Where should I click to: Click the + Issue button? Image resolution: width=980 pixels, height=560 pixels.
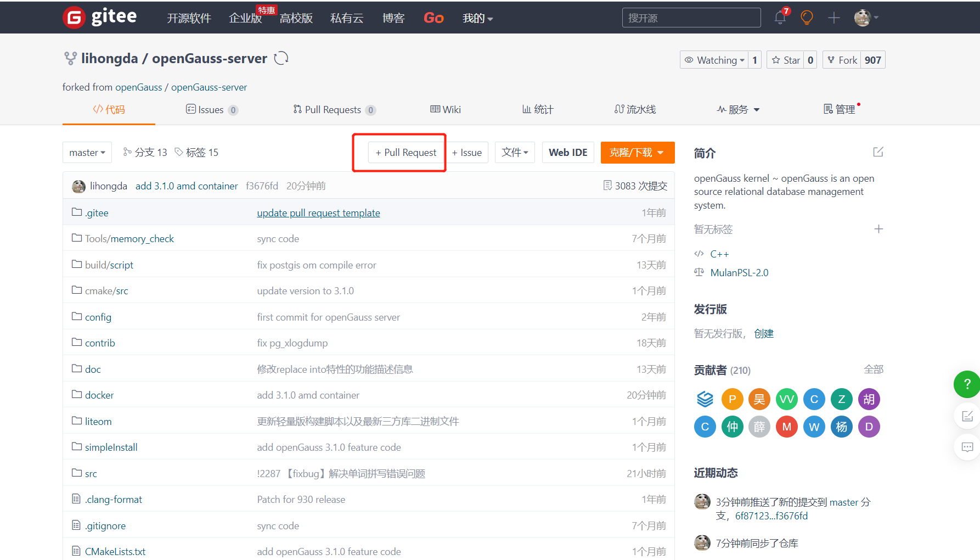click(467, 153)
